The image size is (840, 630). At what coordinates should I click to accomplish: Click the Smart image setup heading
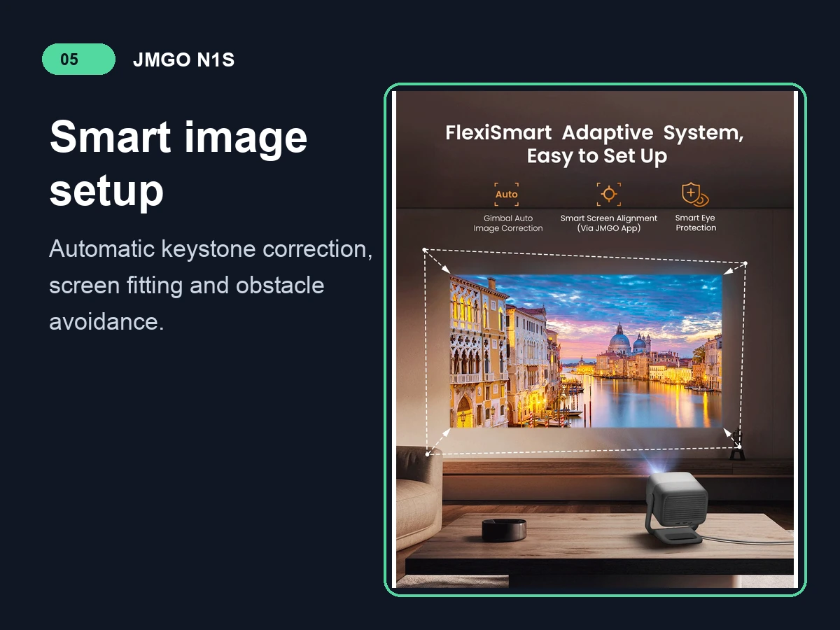point(178,163)
